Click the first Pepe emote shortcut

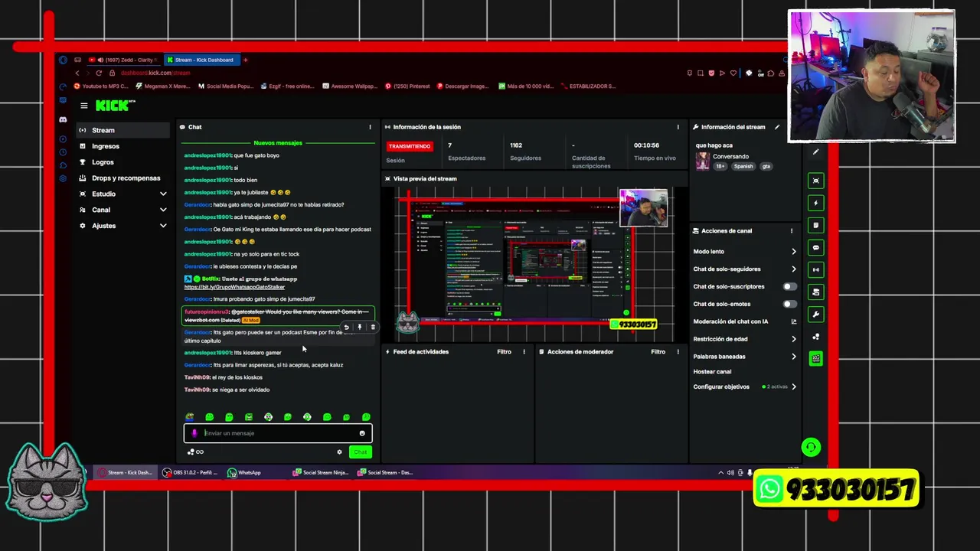click(x=190, y=417)
